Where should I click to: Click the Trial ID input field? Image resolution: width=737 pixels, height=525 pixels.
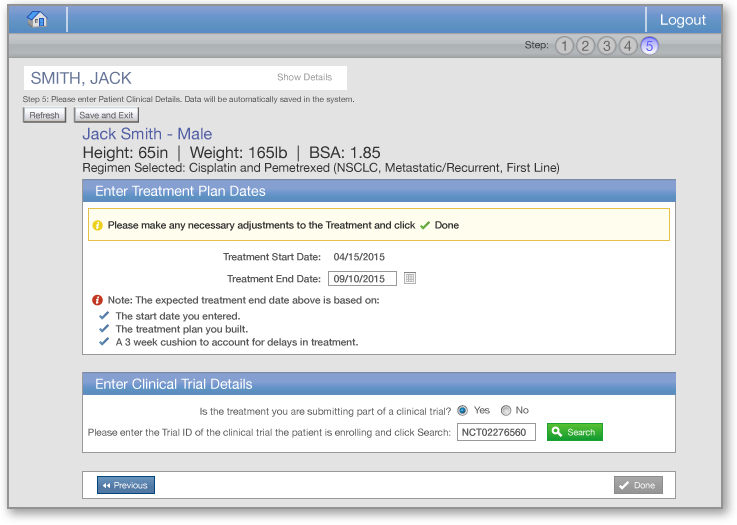tap(496, 432)
